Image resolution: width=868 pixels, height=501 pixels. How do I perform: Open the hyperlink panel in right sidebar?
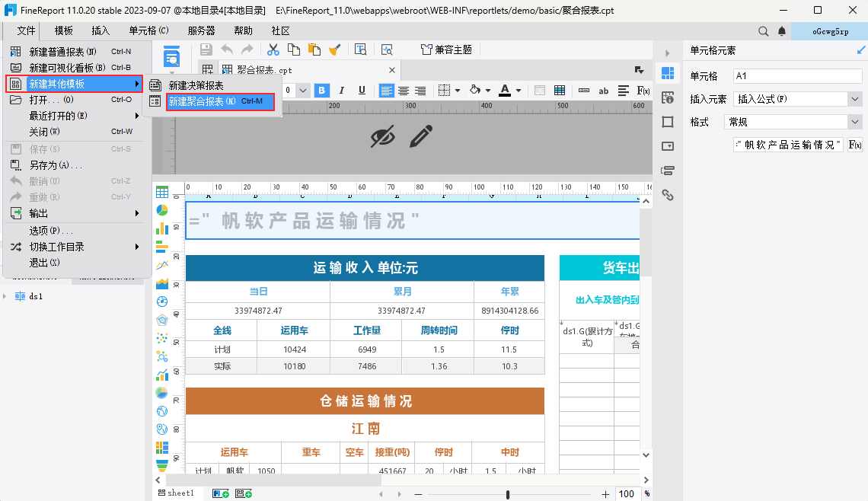pos(668,195)
